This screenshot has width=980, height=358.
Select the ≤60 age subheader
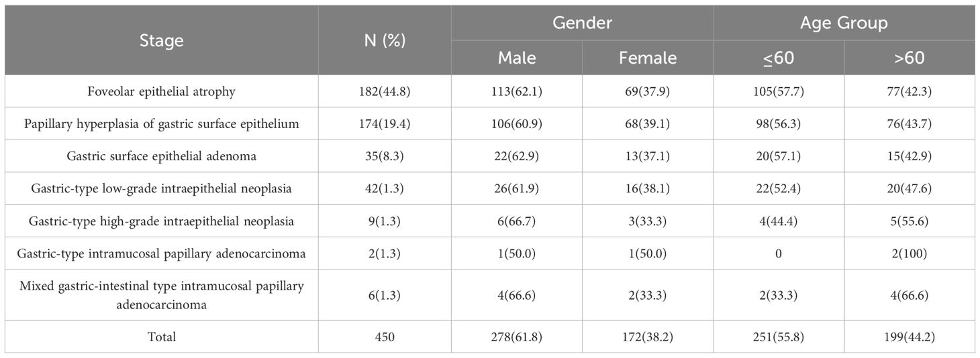779,58
